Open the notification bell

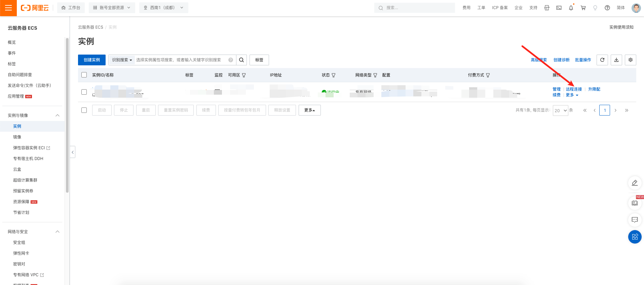tap(571, 8)
